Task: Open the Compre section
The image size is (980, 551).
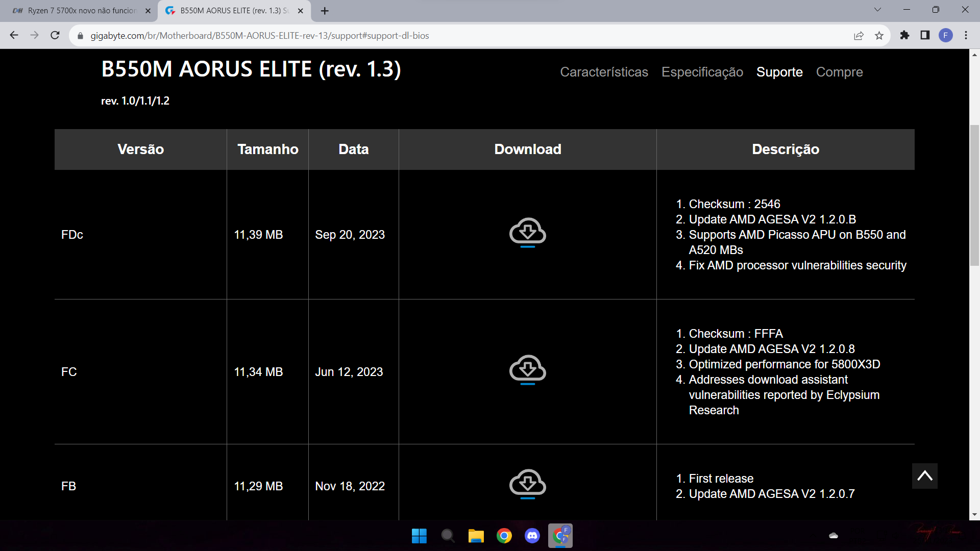Action: [x=839, y=72]
